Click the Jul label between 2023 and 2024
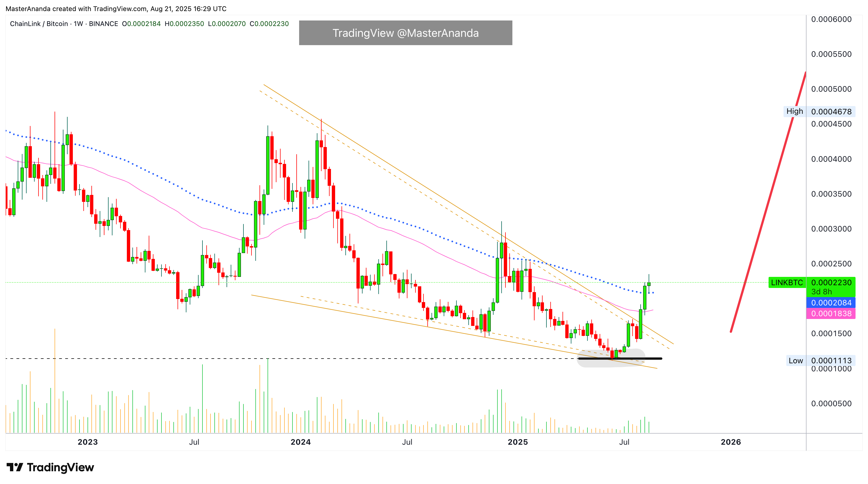Screen dimensions: 868x484 point(194,442)
